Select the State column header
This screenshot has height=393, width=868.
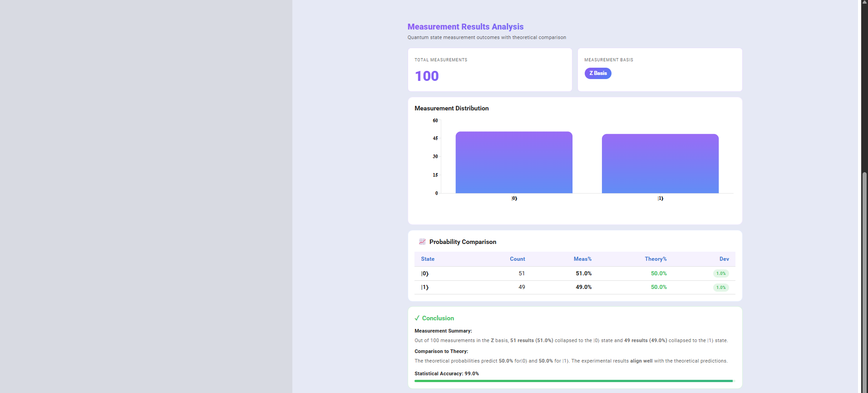pos(427,259)
